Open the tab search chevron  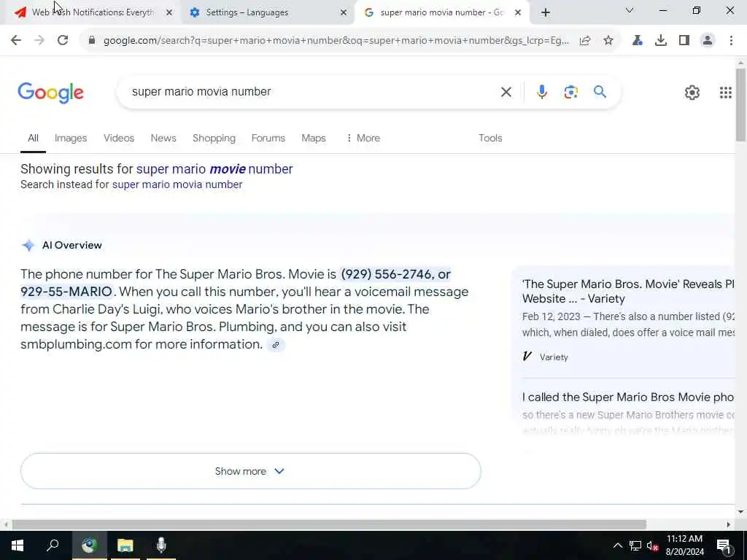(x=630, y=10)
